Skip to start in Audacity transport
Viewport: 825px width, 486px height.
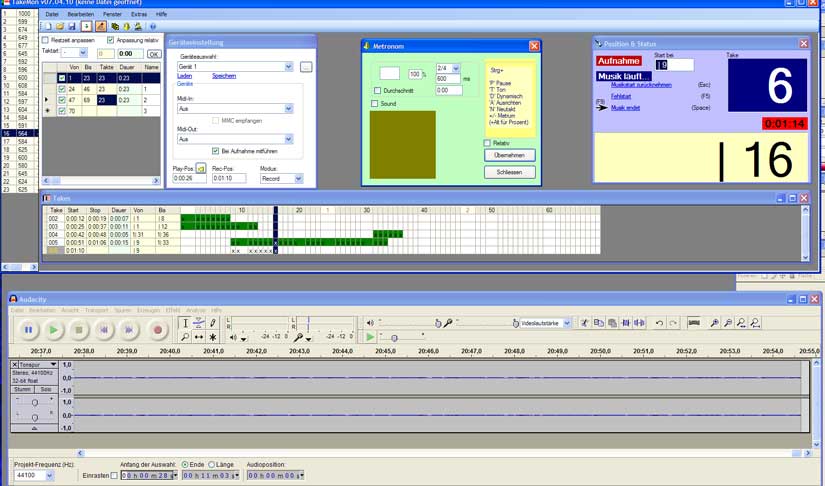coord(104,330)
